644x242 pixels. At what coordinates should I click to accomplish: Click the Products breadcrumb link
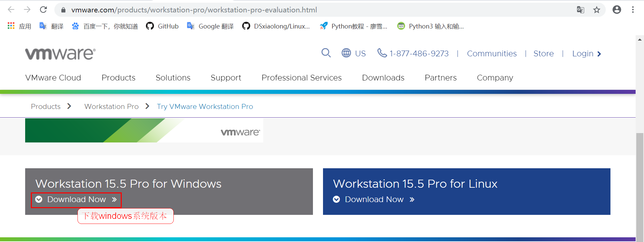point(46,107)
